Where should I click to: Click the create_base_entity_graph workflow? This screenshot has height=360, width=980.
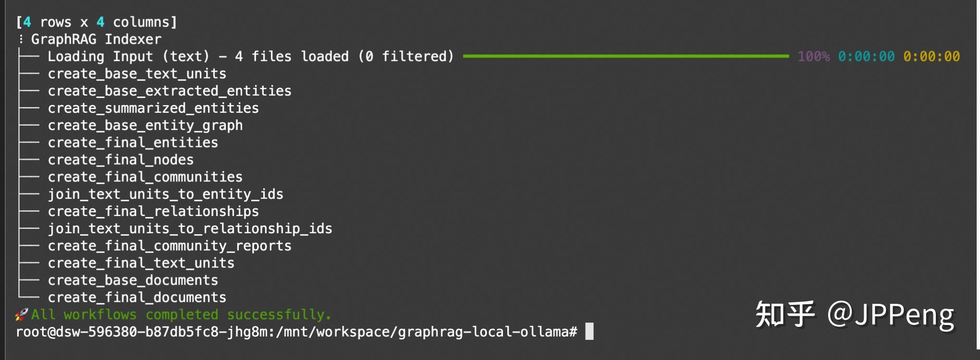(145, 126)
